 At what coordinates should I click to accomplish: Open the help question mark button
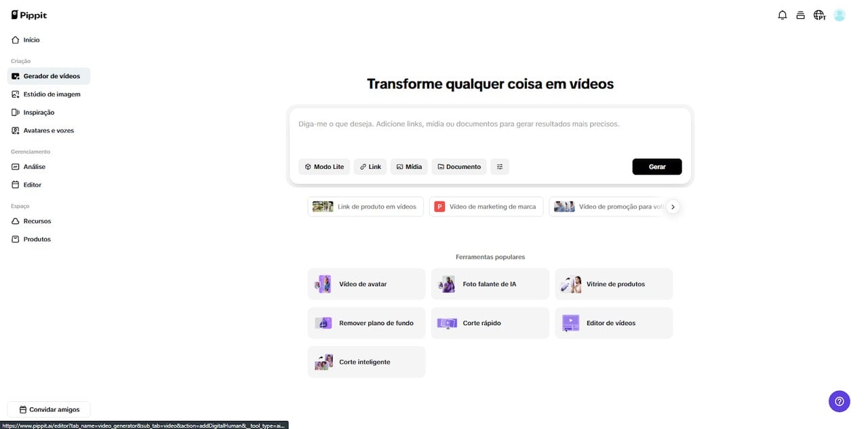click(x=839, y=401)
